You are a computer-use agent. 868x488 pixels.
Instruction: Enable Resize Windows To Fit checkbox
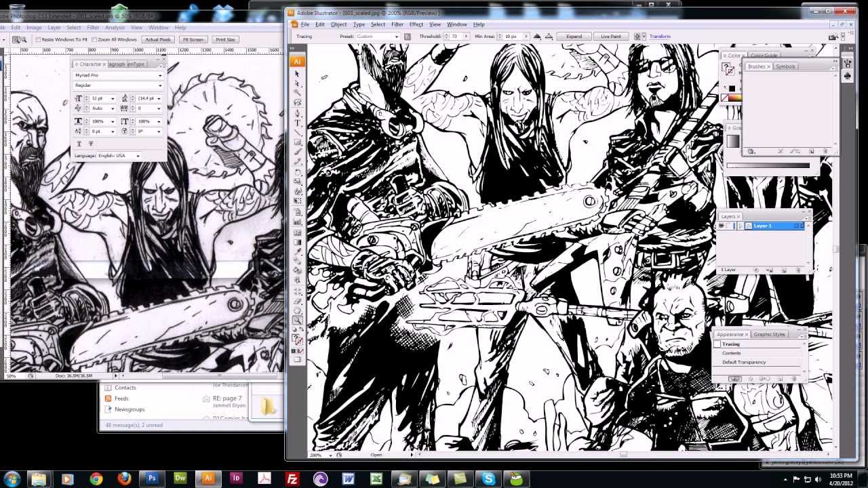click(x=38, y=39)
